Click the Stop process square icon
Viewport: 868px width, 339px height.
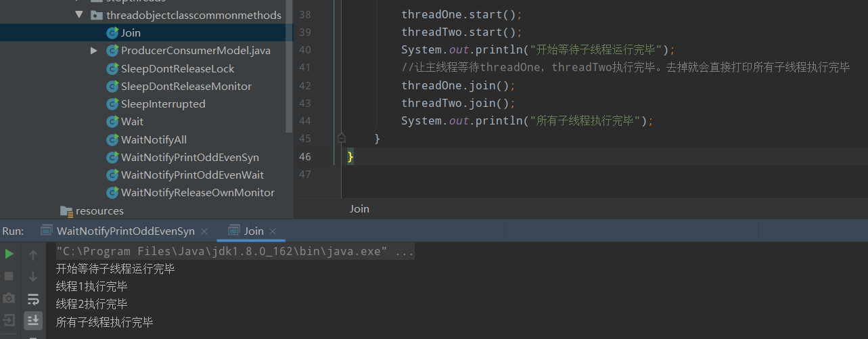coord(9,276)
